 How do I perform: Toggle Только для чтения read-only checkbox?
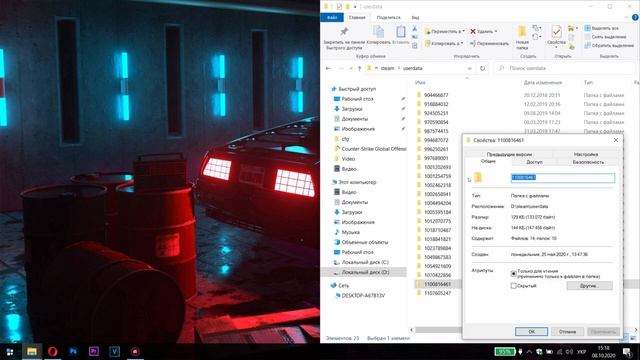(x=513, y=273)
